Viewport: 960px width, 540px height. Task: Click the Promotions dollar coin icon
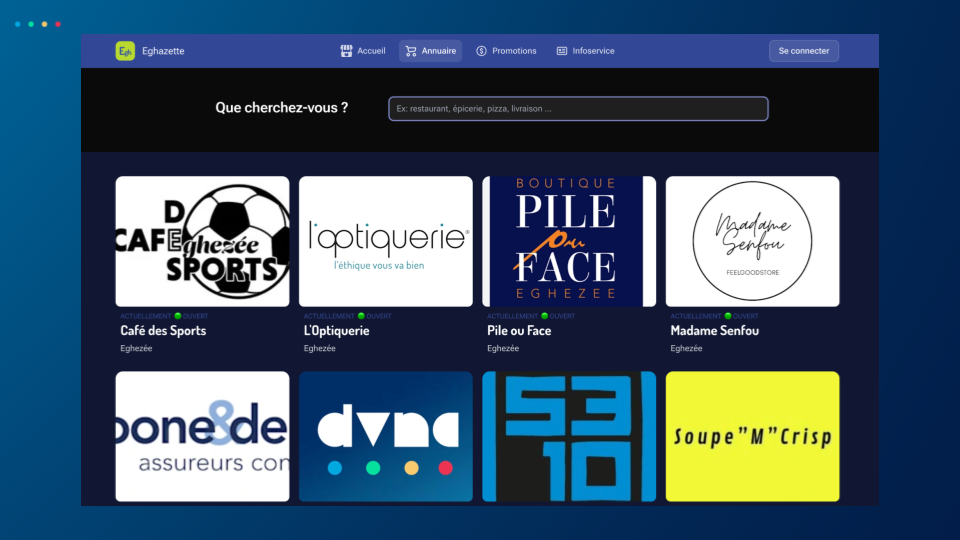tap(481, 51)
